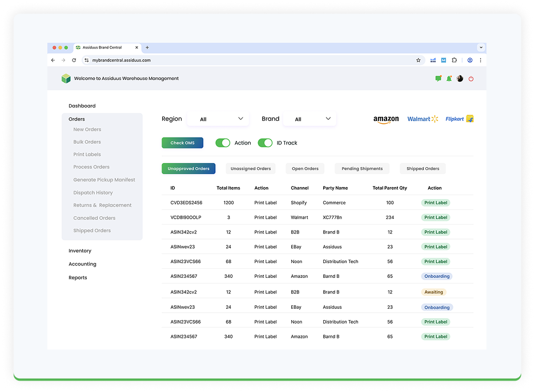Open Accounting in the sidebar
Image resolution: width=535 pixels, height=392 pixels.
pyautogui.click(x=82, y=264)
